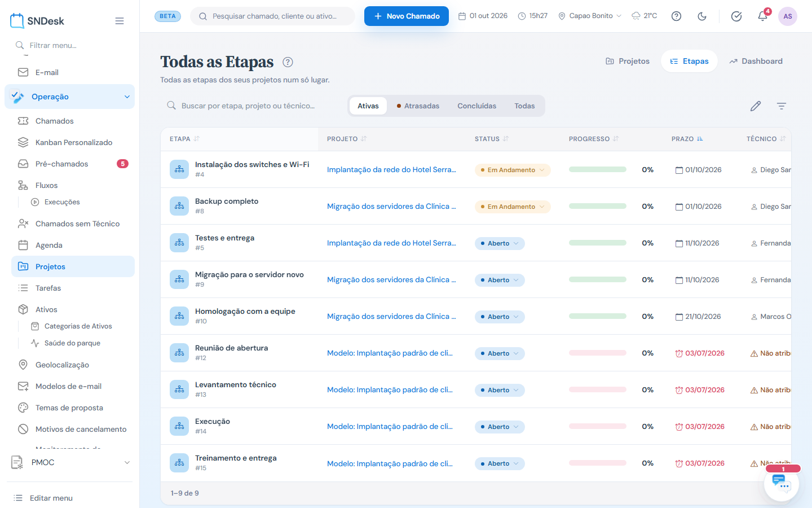
Task: Change Aberto status of Testes e entrega
Action: (x=500, y=243)
